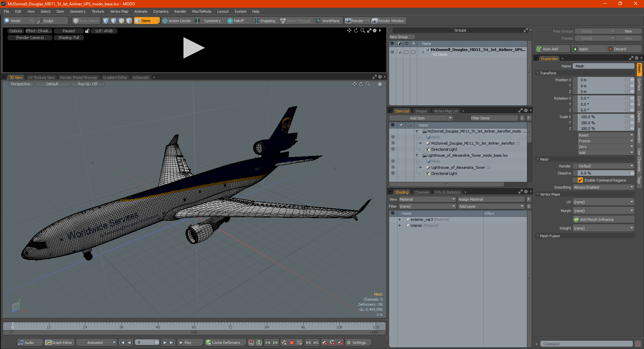644x349 pixels.
Task: Click the Dissolve 0.0 % slider field
Action: coord(604,173)
